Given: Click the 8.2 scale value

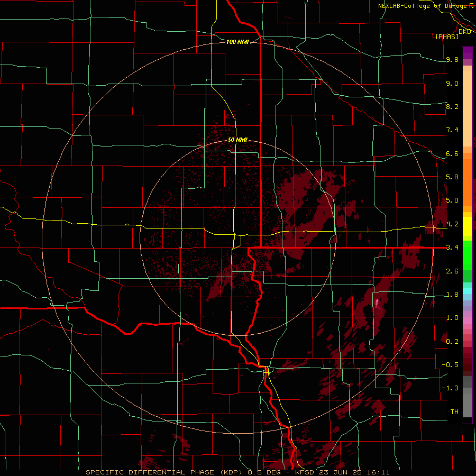Looking at the screenshot, I should click(452, 106).
